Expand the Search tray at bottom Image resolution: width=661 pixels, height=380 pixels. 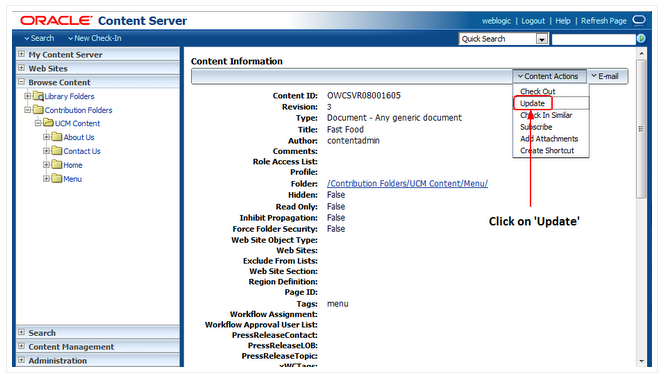point(21,332)
